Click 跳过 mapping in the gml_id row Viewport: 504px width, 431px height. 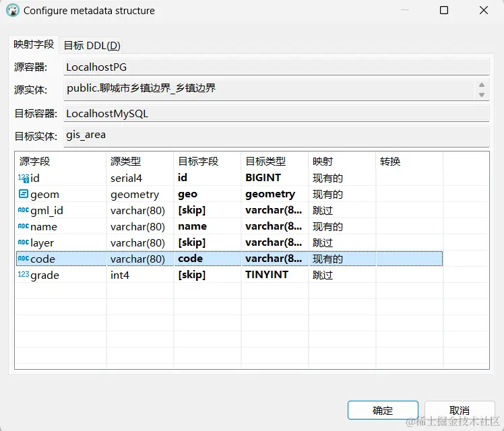(x=342, y=210)
